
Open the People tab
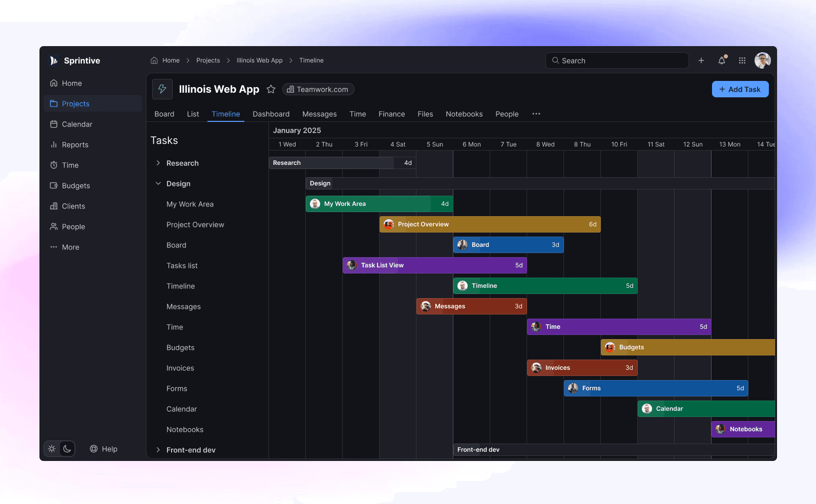click(507, 114)
